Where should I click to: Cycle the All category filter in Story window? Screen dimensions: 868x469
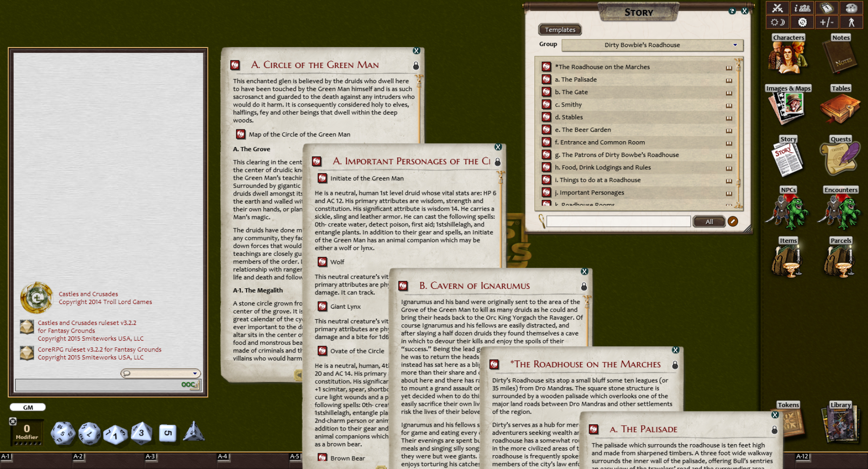[x=709, y=221]
